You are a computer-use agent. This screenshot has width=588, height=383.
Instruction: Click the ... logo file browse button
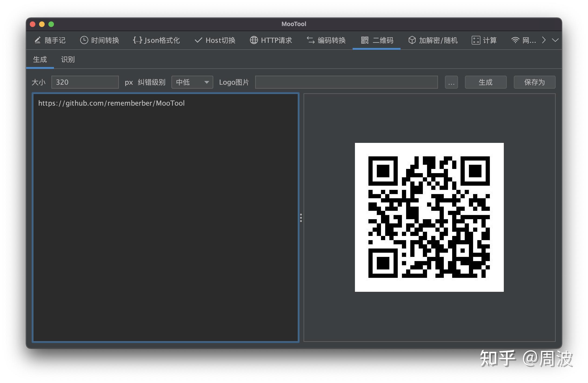coord(451,82)
